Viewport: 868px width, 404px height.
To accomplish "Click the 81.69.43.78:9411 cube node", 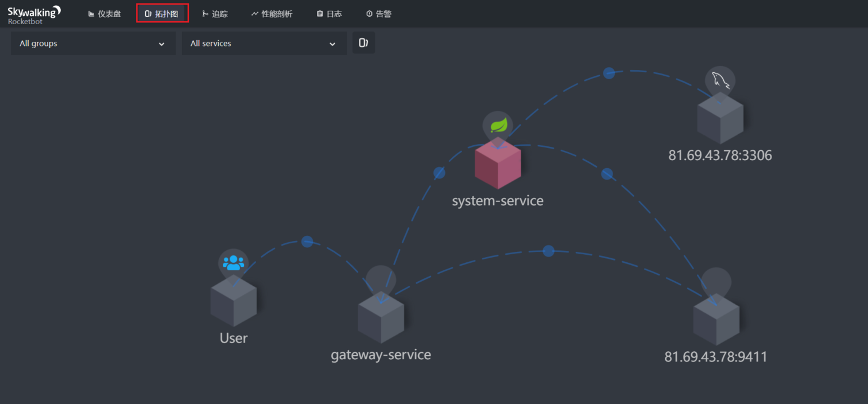I will 716,320.
